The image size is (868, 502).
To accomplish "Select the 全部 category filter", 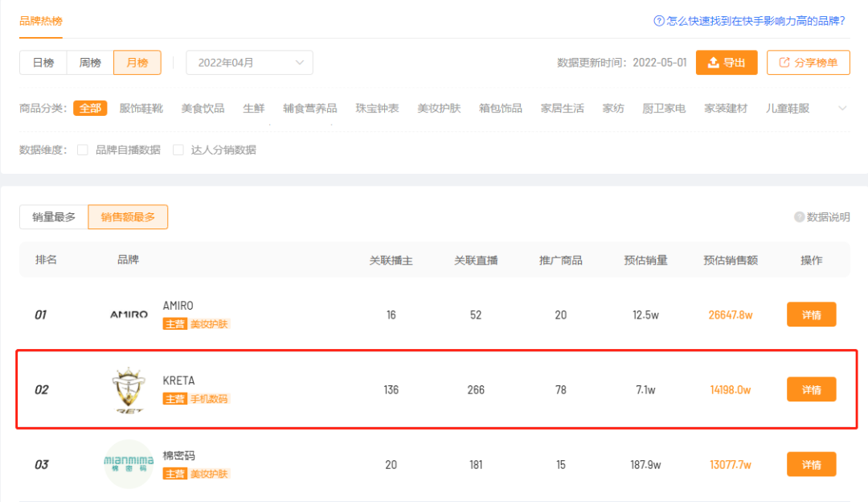I will click(90, 109).
